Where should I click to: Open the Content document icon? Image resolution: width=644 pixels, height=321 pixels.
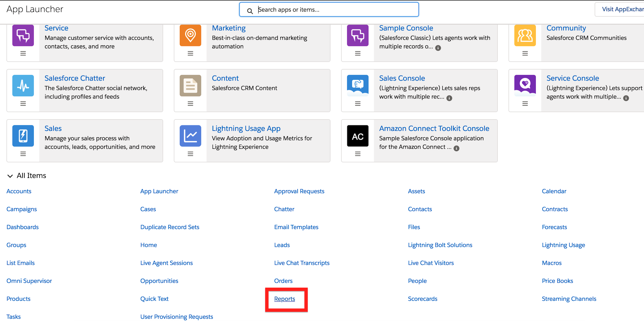point(190,86)
